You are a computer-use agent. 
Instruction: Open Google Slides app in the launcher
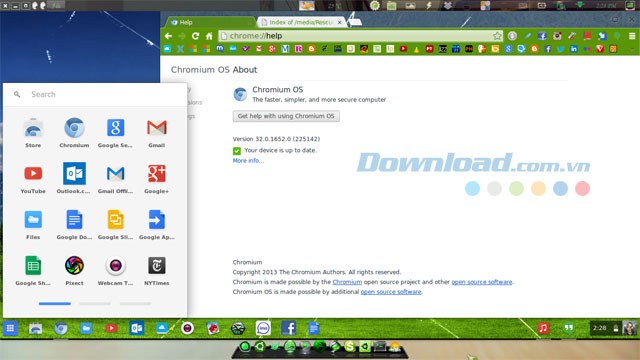coord(115,224)
